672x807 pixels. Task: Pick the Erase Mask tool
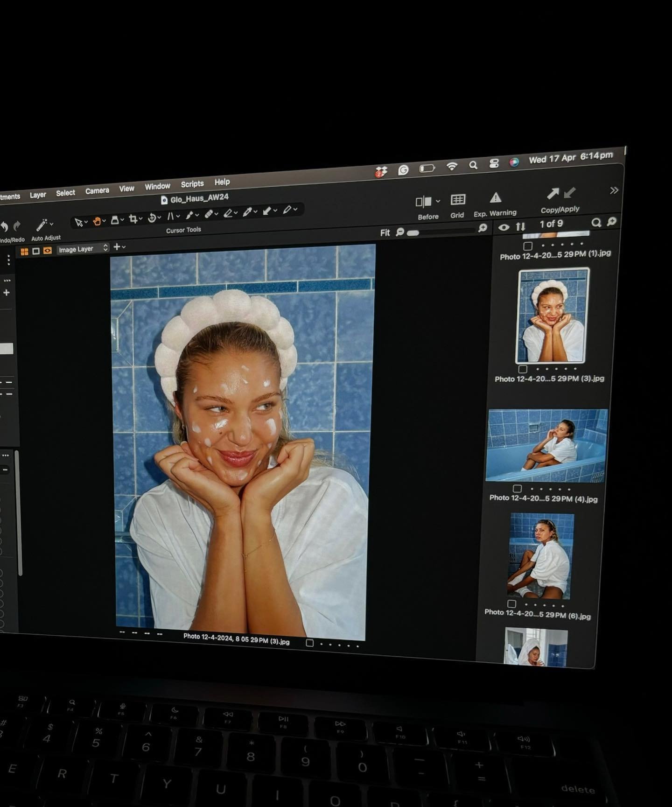tap(228, 213)
